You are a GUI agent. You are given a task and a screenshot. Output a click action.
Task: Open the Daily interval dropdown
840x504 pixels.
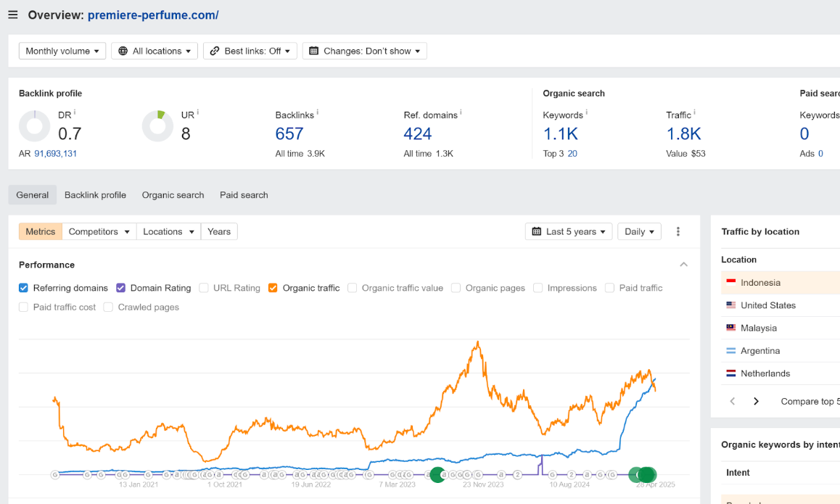[639, 231]
